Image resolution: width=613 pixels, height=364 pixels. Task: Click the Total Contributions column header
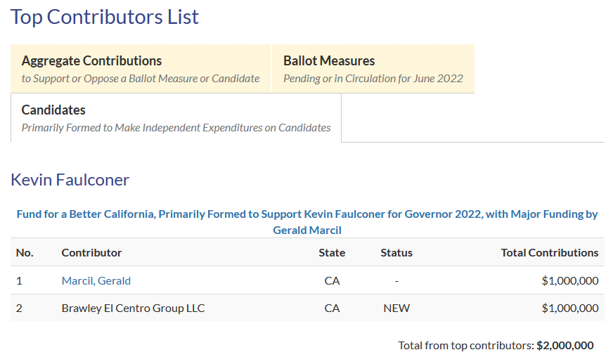pos(549,252)
